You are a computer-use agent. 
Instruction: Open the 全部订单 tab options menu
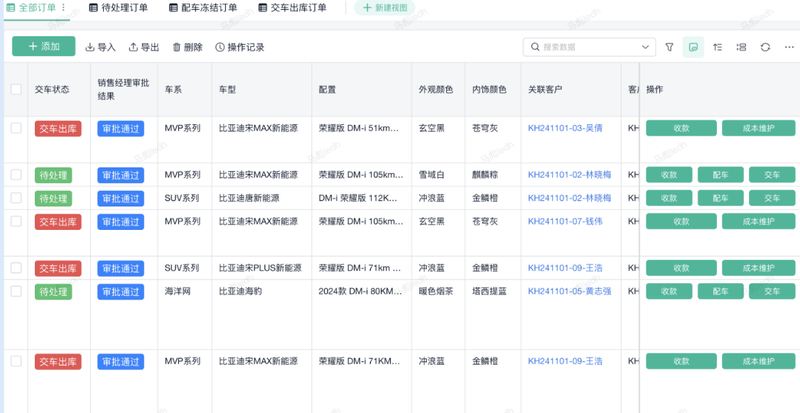pyautogui.click(x=64, y=8)
